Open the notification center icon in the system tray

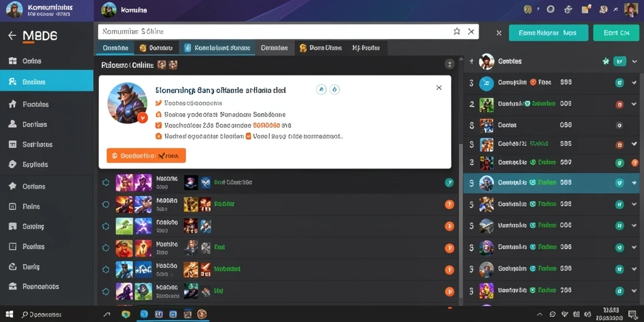(x=632, y=314)
